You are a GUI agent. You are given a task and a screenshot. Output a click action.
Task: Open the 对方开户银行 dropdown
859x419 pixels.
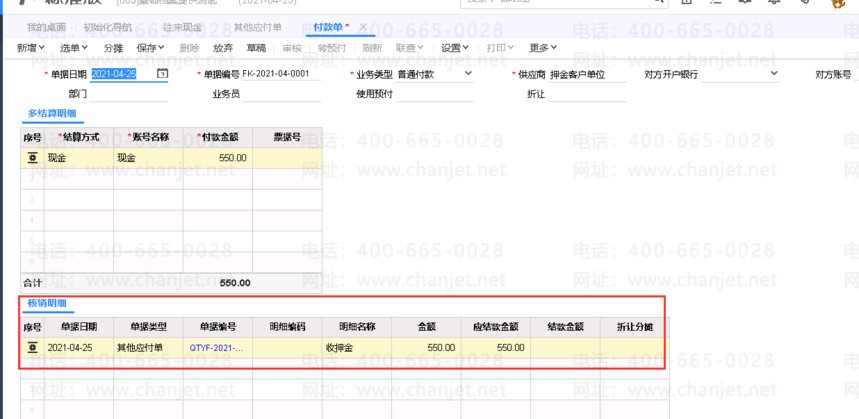pyautogui.click(x=774, y=73)
